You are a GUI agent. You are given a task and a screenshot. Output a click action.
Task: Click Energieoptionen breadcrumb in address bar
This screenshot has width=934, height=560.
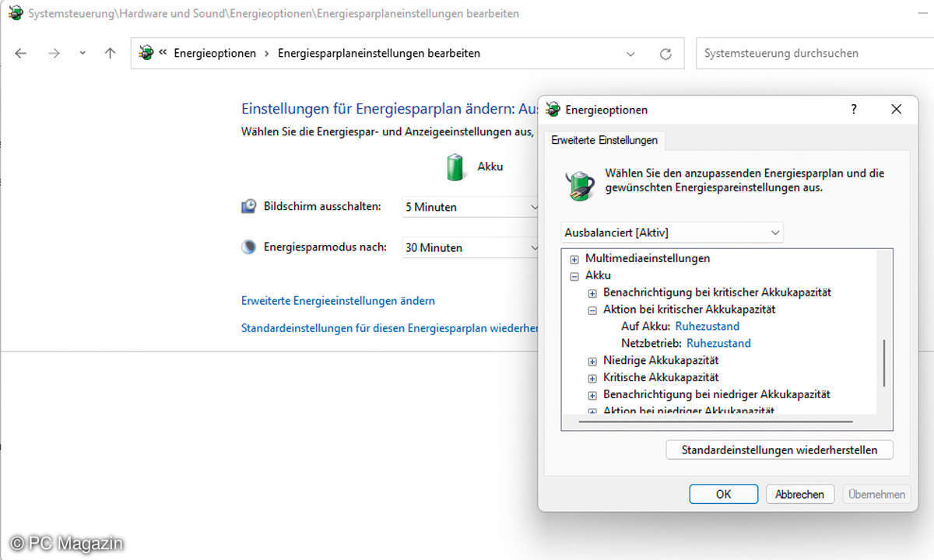(215, 54)
